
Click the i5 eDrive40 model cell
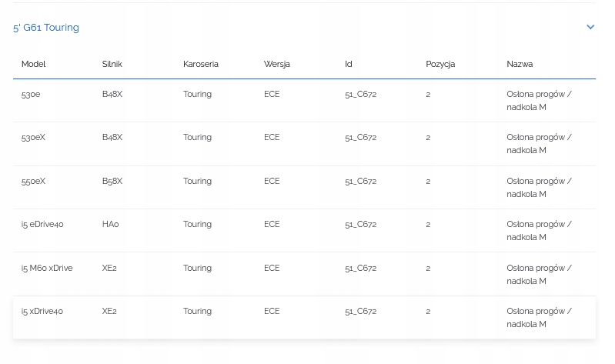42,224
